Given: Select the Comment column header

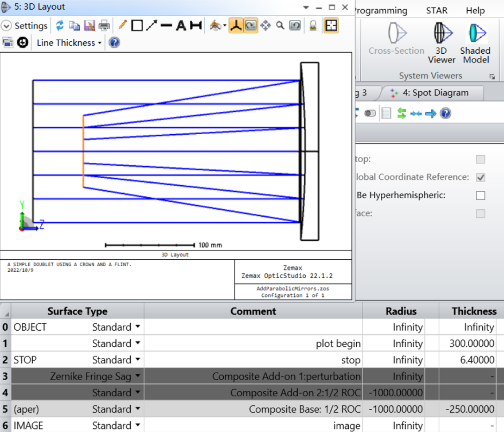Looking at the screenshot, I should coord(253,311).
